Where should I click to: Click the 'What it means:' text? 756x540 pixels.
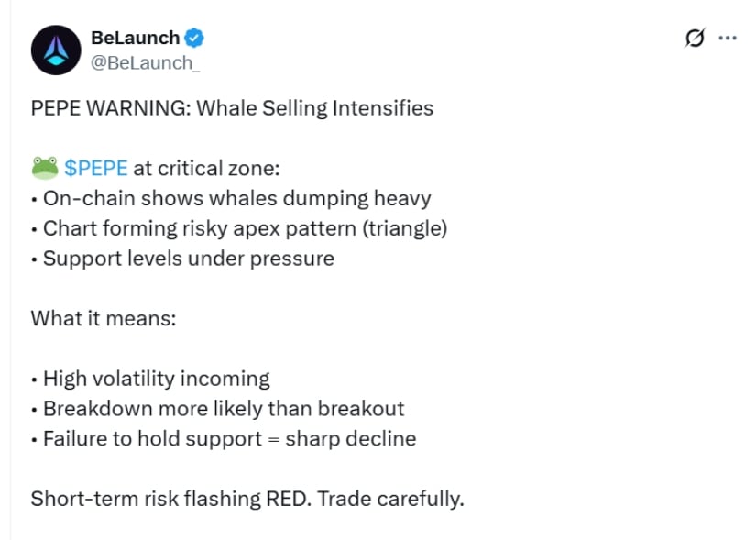tap(103, 318)
